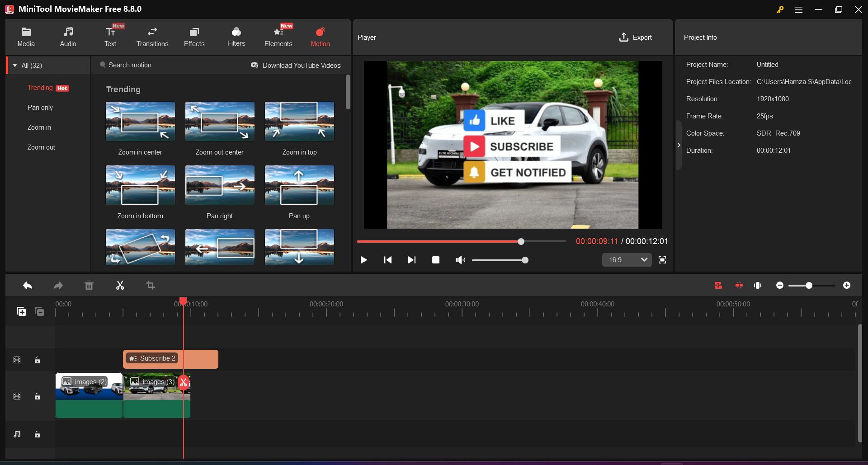Open the hamburger main menu

pos(799,9)
